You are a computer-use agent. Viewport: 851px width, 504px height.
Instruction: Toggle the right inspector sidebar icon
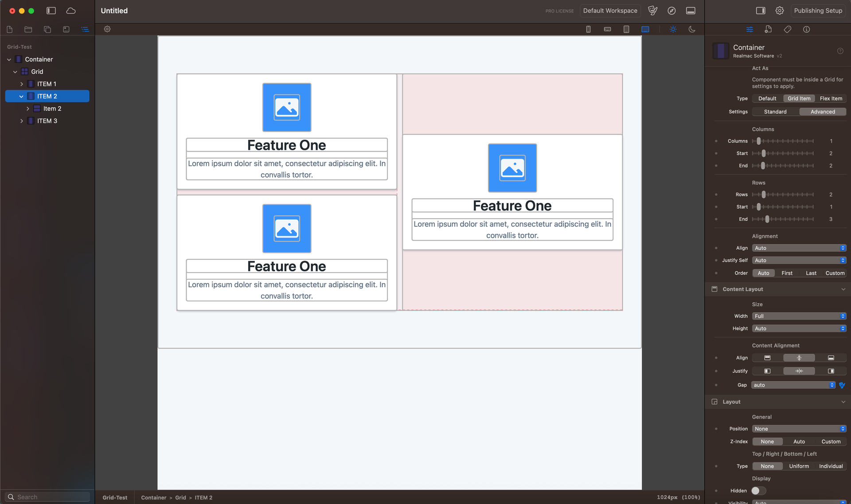tap(761, 11)
